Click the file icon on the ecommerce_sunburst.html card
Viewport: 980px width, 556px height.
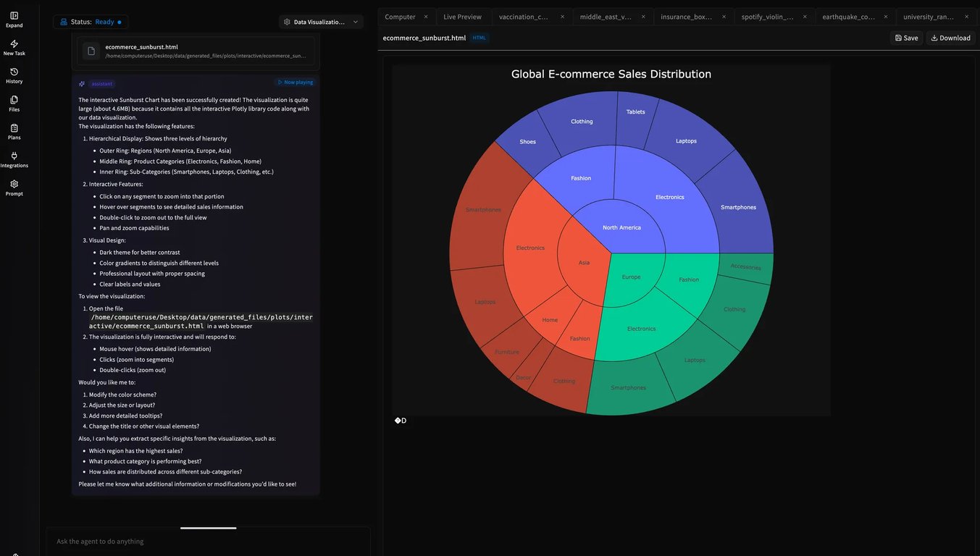91,51
